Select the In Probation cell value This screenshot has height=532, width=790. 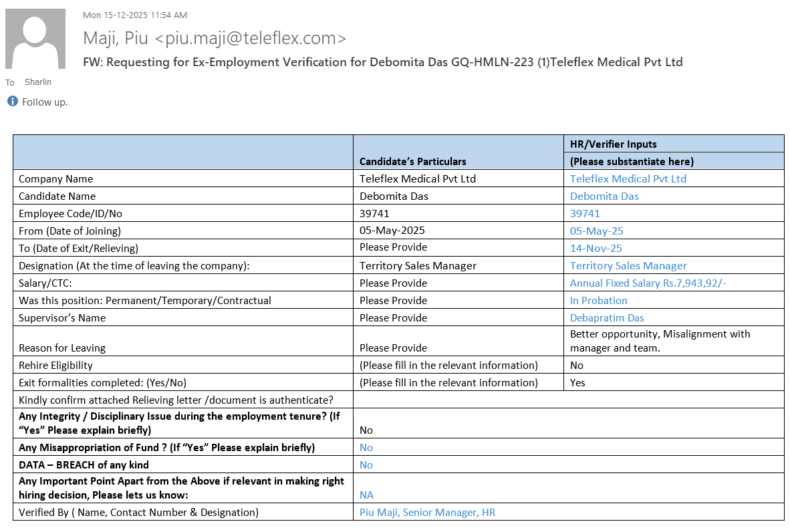pos(598,301)
